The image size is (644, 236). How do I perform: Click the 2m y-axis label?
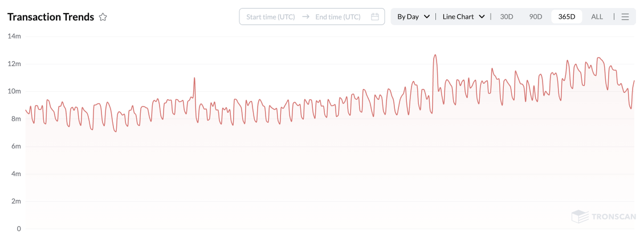tap(15, 201)
